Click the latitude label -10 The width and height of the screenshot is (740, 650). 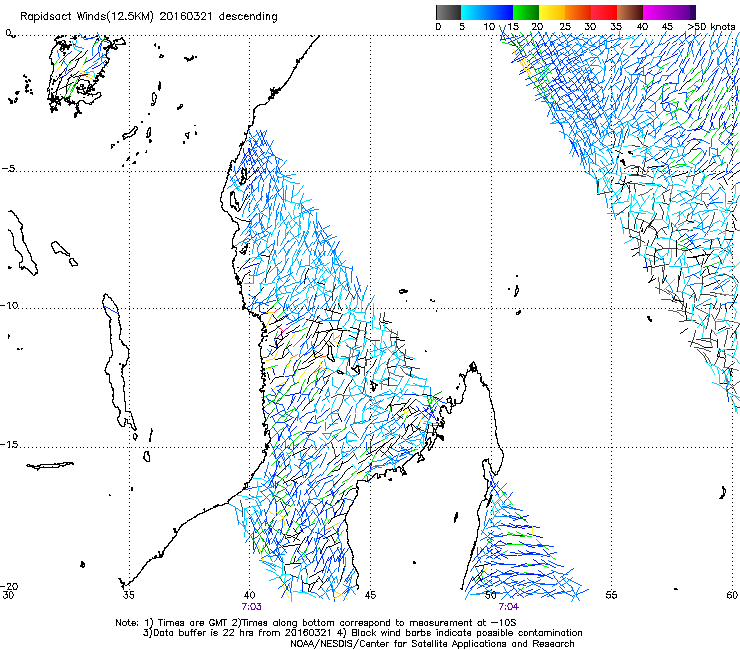point(9,305)
